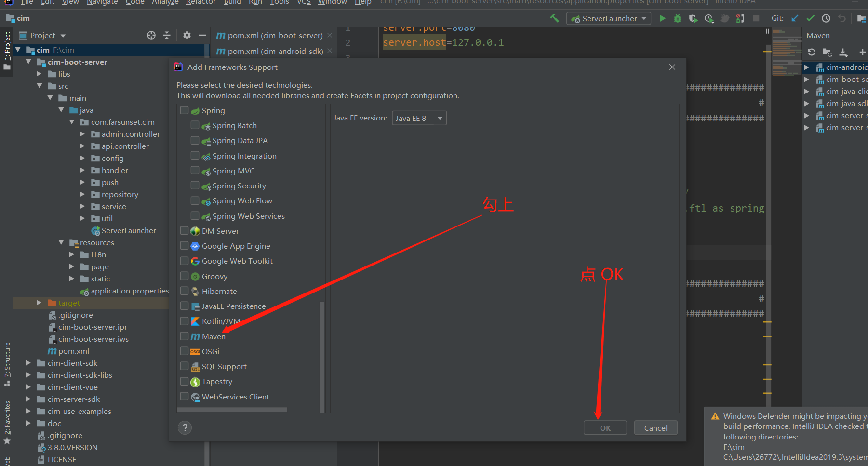Open Project view mode dropdown
Image resolution: width=868 pixels, height=466 pixels.
click(x=63, y=36)
